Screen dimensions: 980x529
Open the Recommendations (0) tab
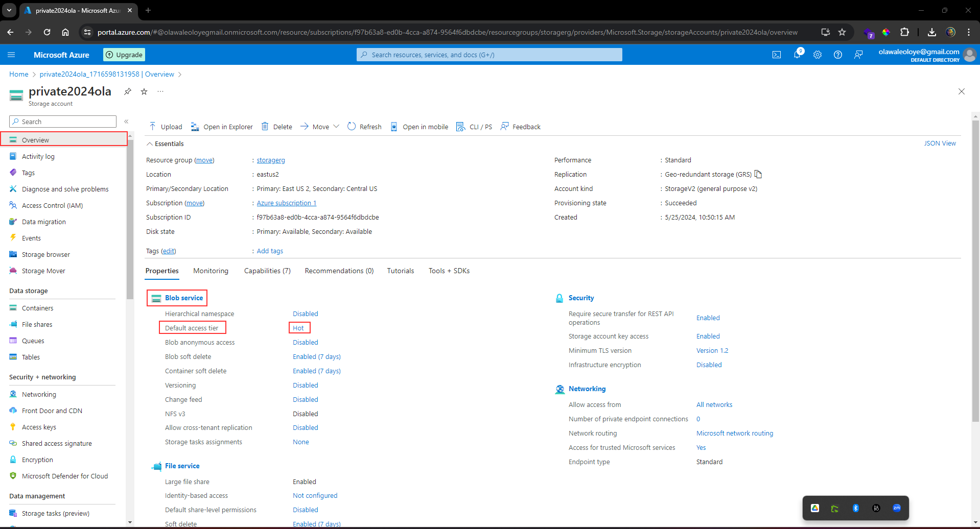[x=339, y=271]
